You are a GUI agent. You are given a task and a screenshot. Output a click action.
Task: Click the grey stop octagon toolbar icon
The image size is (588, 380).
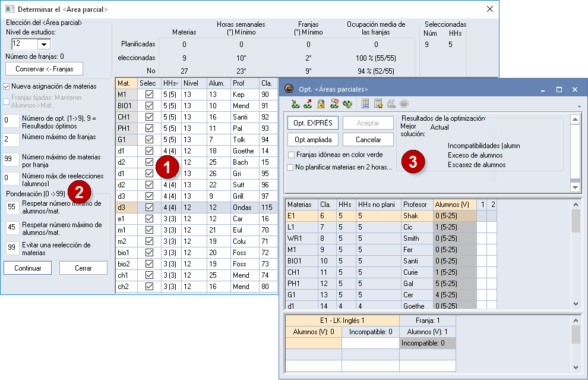click(404, 103)
